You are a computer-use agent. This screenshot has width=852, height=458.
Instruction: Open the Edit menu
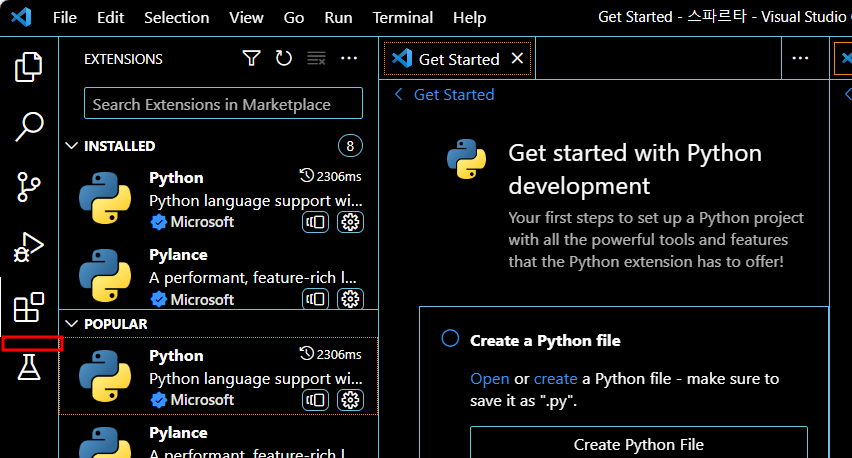coord(110,17)
